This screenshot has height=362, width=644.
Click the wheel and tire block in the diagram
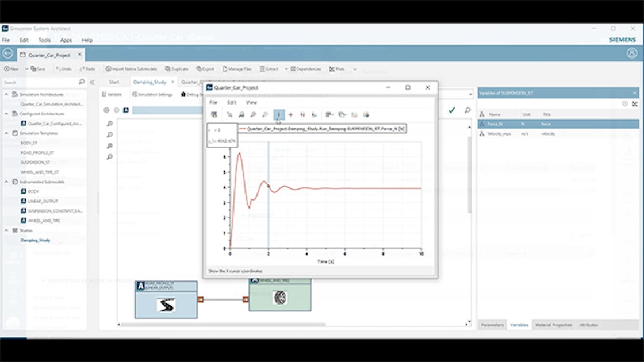pyautogui.click(x=279, y=297)
